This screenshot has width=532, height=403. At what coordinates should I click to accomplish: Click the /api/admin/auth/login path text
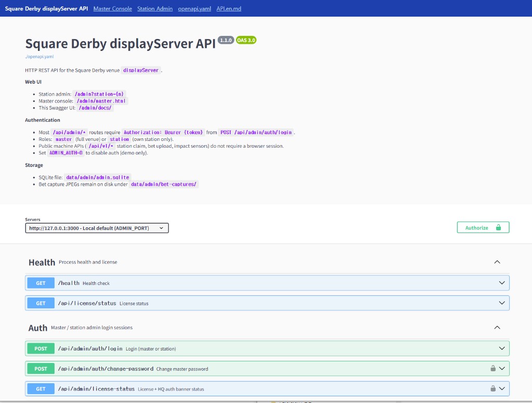[90, 348]
